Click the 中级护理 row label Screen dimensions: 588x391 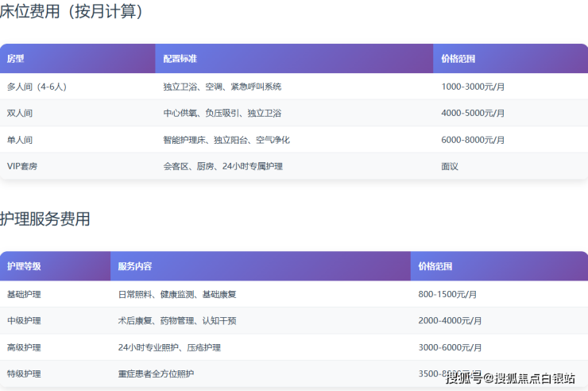pyautogui.click(x=24, y=321)
